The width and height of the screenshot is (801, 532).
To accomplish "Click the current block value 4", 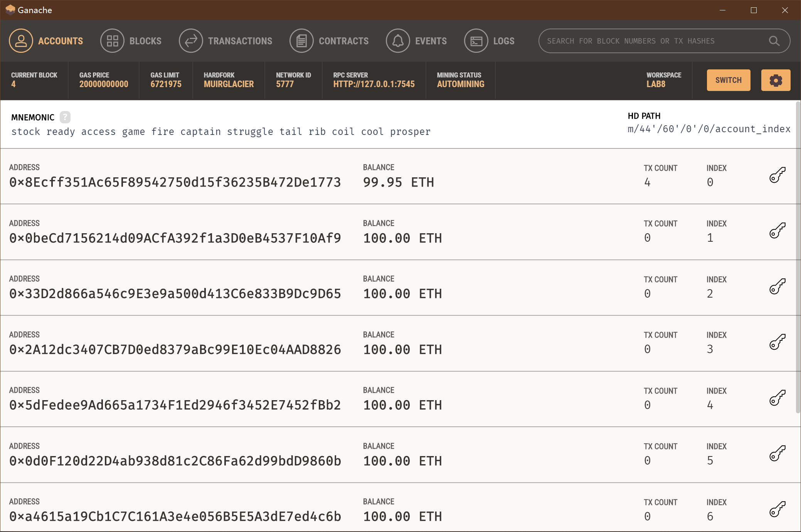I will click(x=13, y=84).
